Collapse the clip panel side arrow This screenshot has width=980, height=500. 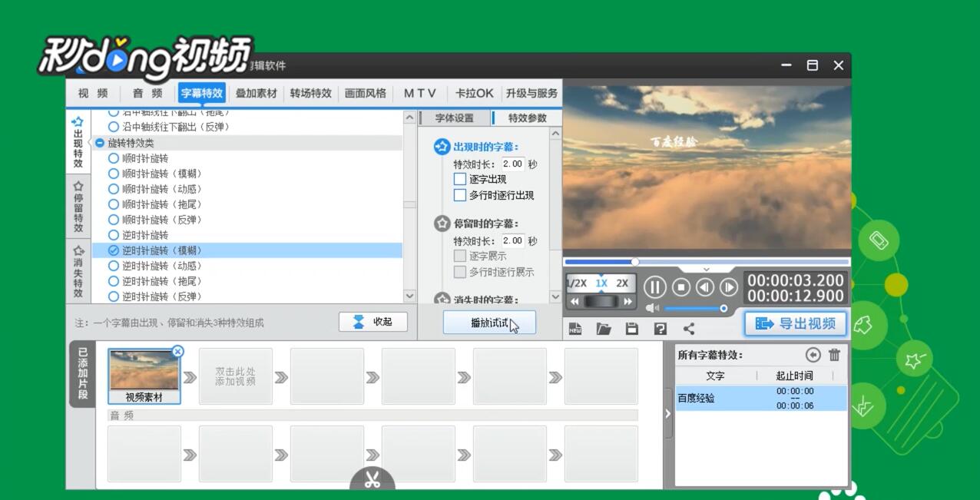667,414
